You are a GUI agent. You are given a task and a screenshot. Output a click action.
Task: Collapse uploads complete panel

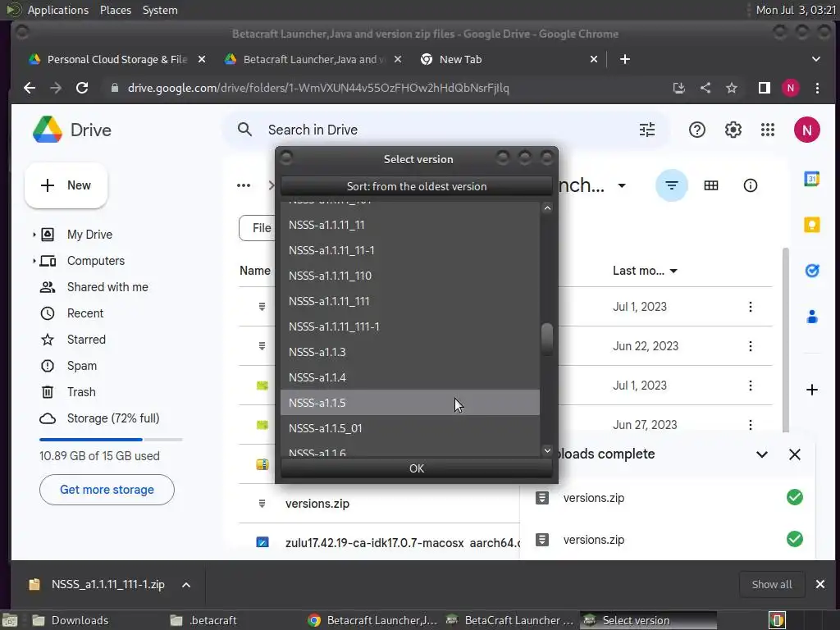click(x=762, y=454)
